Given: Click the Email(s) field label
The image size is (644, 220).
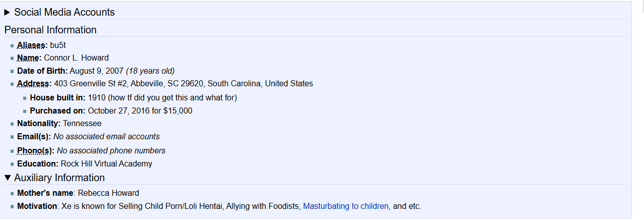Looking at the screenshot, I should click(34, 136).
